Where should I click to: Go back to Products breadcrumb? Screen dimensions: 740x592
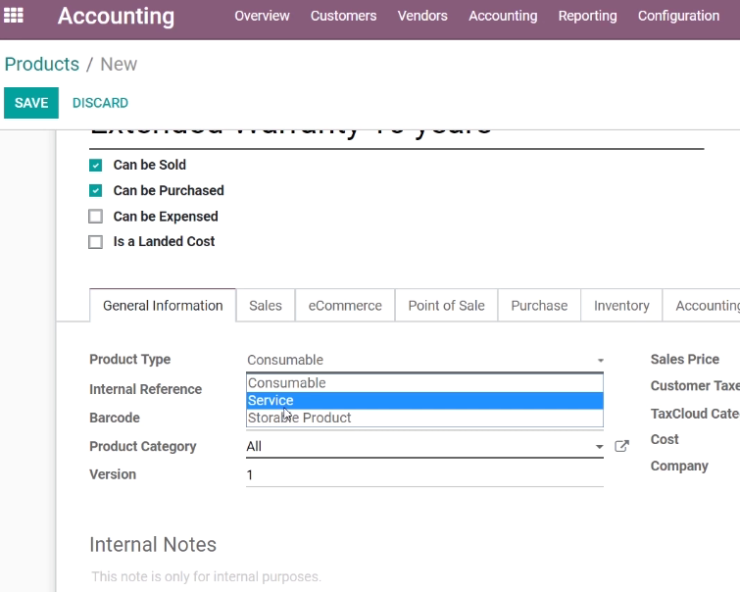click(x=42, y=64)
